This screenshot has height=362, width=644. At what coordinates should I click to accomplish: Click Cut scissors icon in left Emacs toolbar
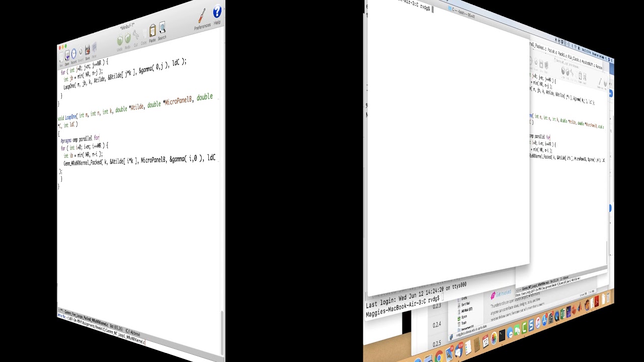[136, 37]
